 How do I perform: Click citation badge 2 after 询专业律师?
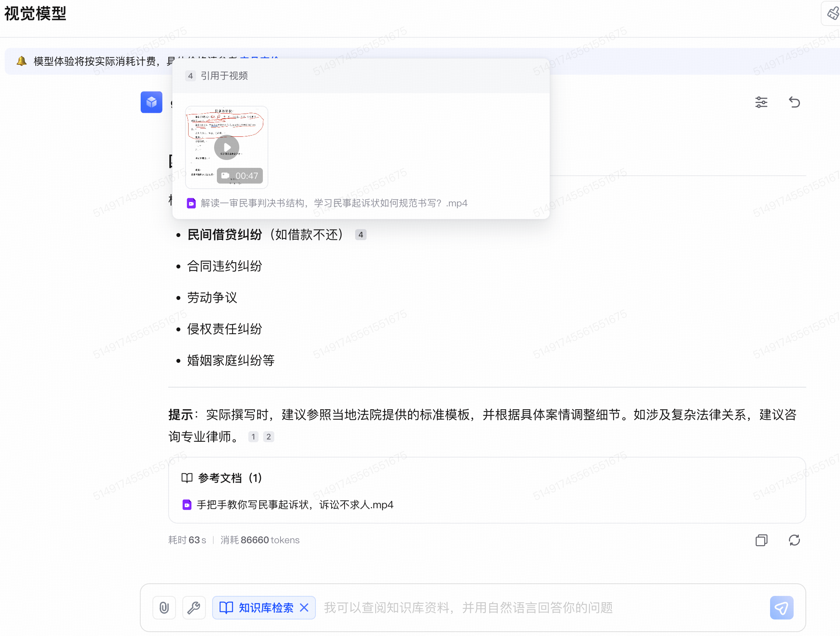(x=268, y=437)
